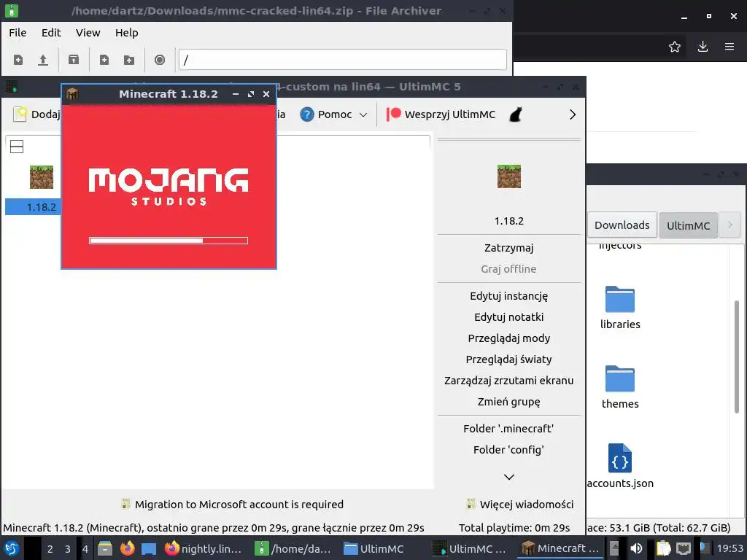Image resolution: width=747 pixels, height=560 pixels.
Task: Open the Migration to Microsoft account news link
Action: click(x=232, y=505)
